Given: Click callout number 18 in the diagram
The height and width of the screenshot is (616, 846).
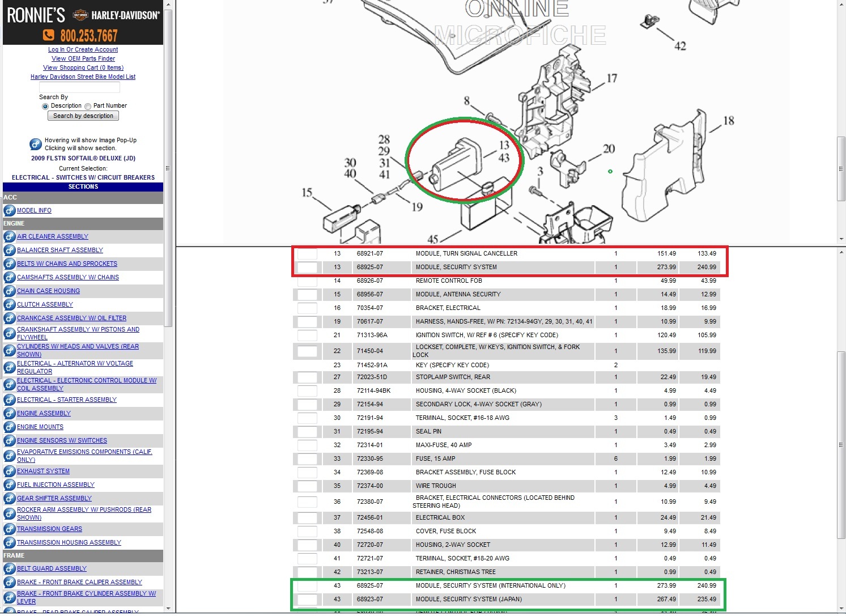Looking at the screenshot, I should [x=729, y=121].
